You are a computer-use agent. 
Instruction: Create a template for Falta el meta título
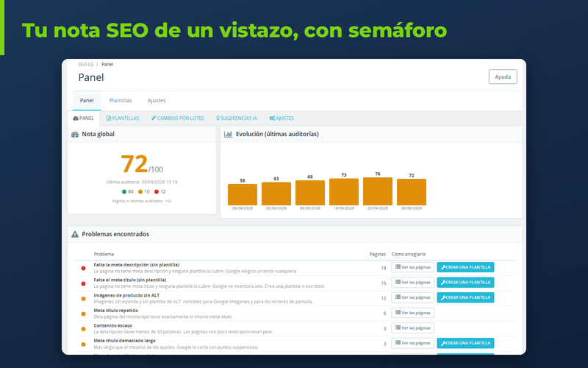tap(465, 283)
